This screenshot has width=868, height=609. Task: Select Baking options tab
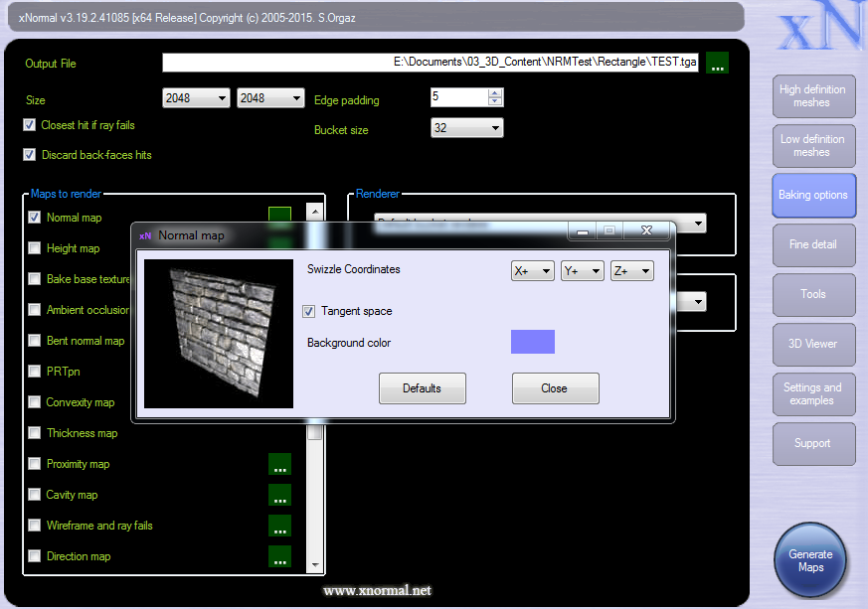click(813, 196)
